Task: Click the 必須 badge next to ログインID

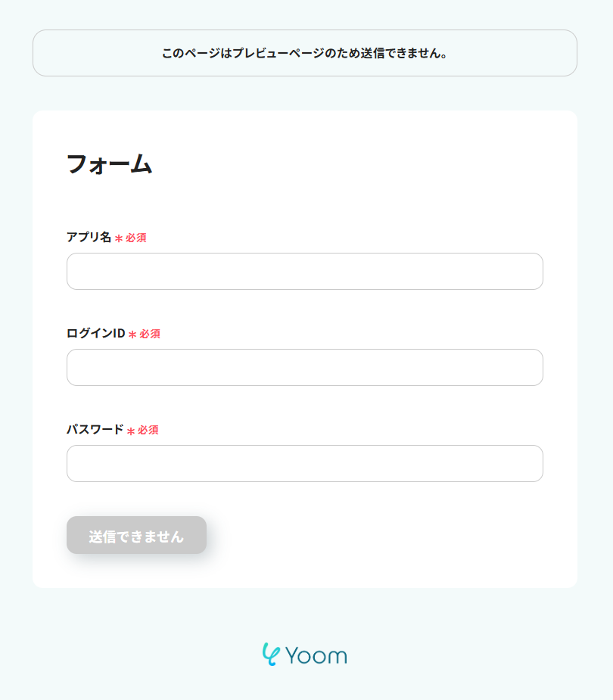Action: pyautogui.click(x=150, y=334)
